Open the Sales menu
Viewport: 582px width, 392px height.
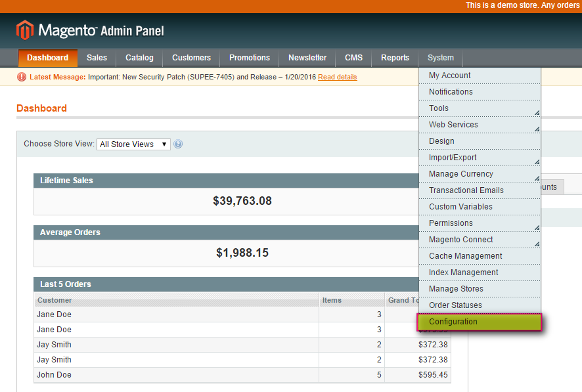pyautogui.click(x=97, y=58)
